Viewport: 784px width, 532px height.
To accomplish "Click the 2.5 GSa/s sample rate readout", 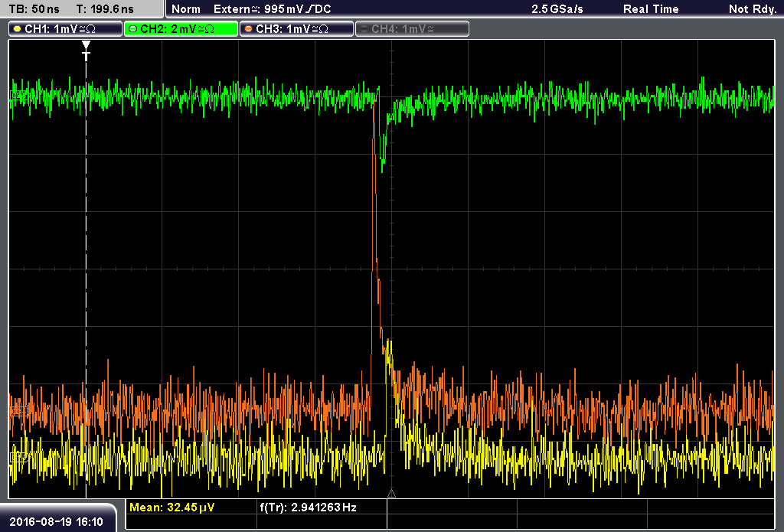I will tap(557, 9).
